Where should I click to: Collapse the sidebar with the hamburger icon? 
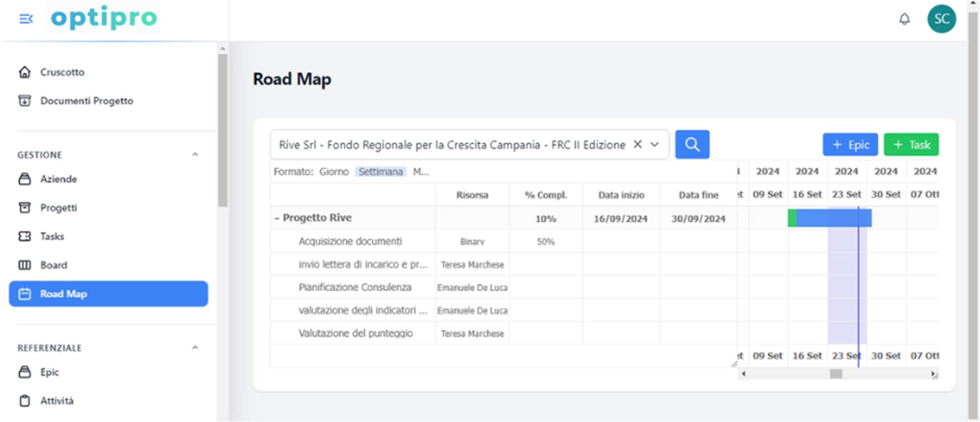pyautogui.click(x=26, y=19)
